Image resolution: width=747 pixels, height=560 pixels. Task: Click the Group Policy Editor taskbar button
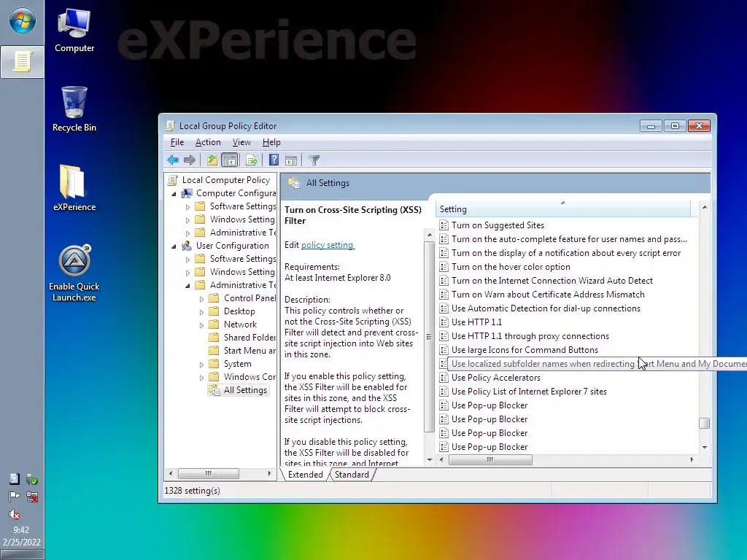[22, 61]
